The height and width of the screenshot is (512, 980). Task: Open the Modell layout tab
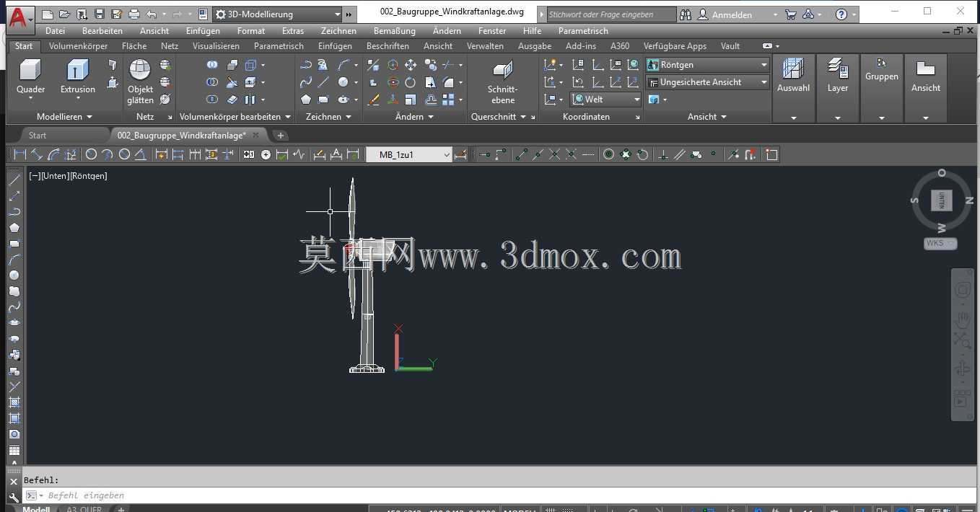tap(36, 508)
